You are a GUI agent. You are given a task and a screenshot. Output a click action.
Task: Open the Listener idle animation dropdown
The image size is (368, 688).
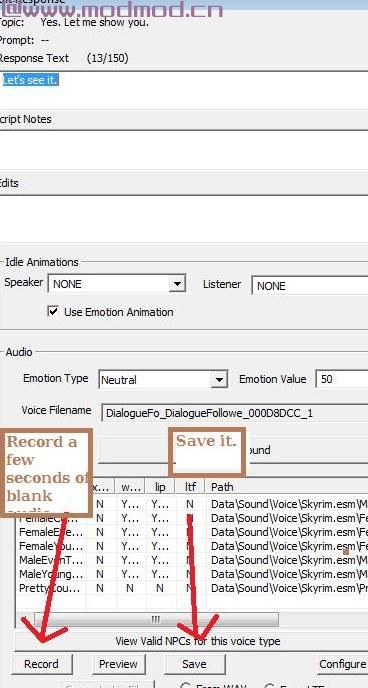[310, 286]
